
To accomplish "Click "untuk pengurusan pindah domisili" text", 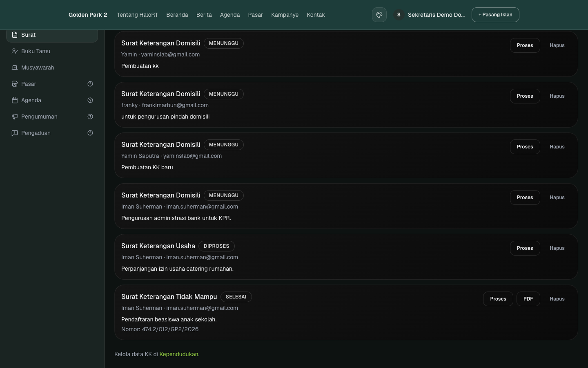I will tap(165, 117).
